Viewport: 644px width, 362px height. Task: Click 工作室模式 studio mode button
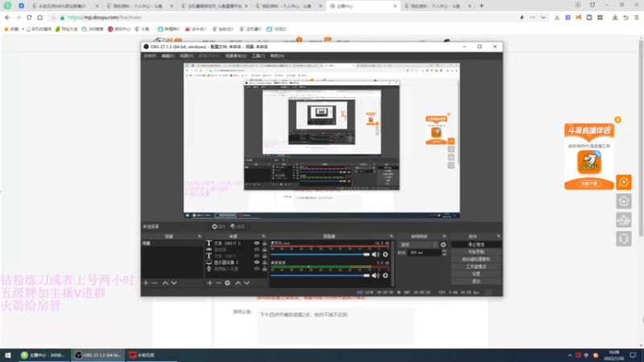point(476,267)
